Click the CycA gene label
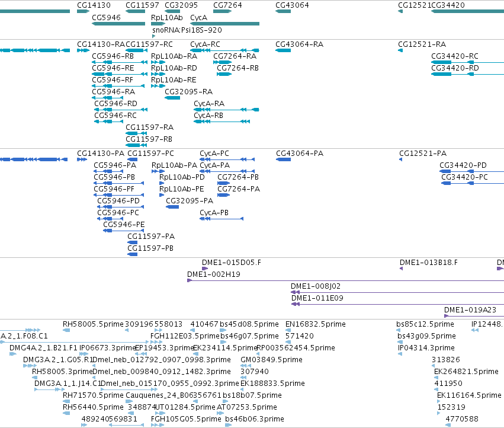 (198, 18)
